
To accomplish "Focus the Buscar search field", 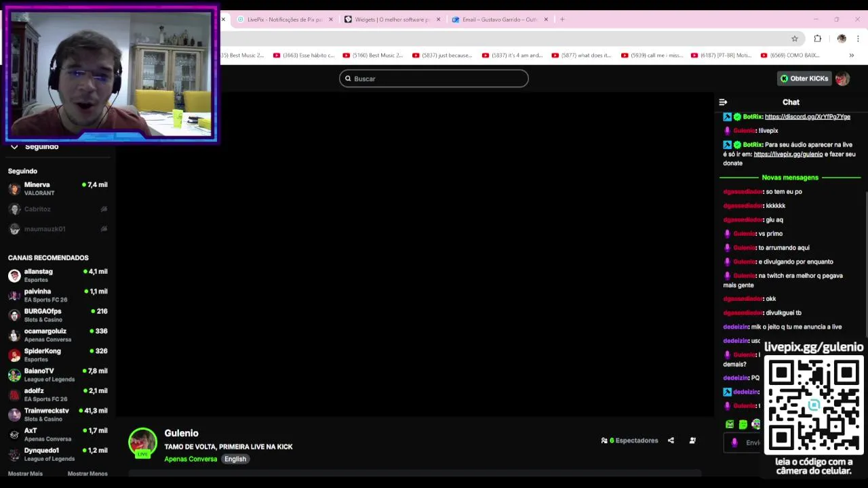I will pos(434,79).
